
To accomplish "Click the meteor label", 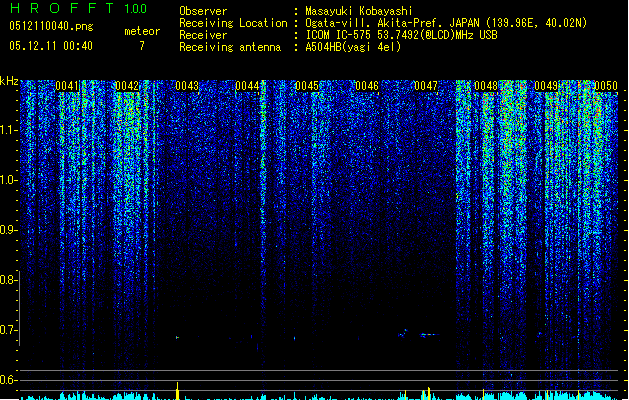I will click(x=142, y=31).
